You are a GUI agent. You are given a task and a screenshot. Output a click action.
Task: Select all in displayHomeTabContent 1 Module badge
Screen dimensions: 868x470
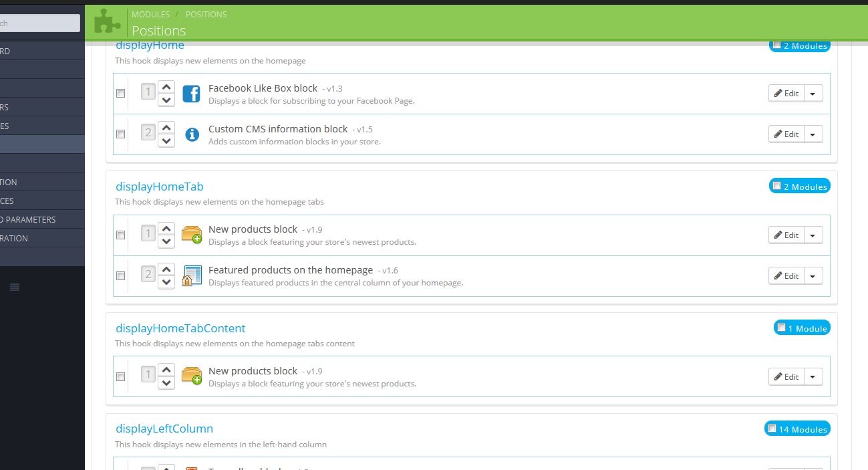click(781, 328)
